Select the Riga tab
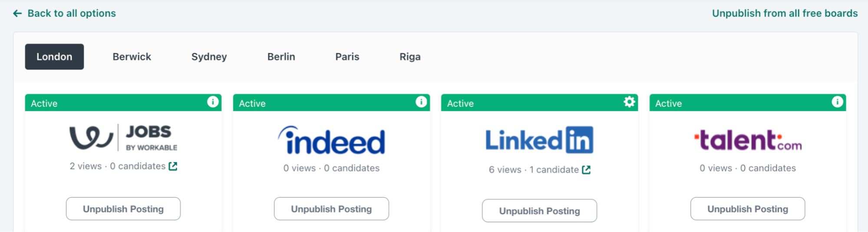This screenshot has width=868, height=232. (x=410, y=57)
